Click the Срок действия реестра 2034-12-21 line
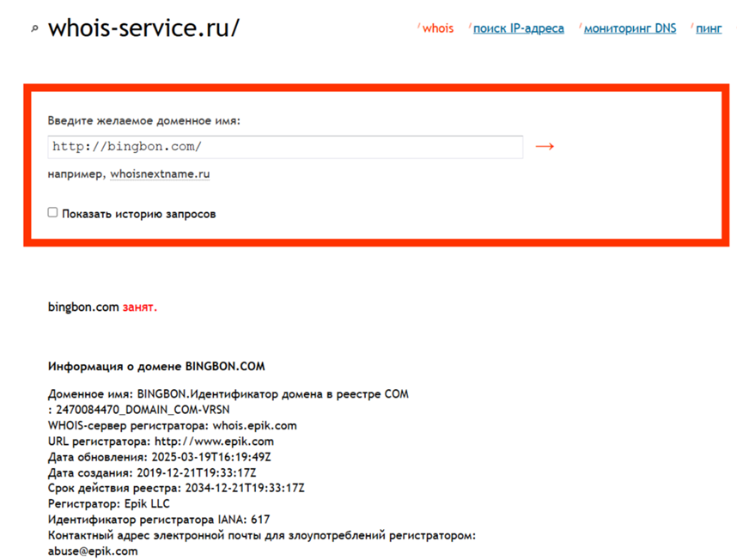Screen dimensions: 737x560 176,488
